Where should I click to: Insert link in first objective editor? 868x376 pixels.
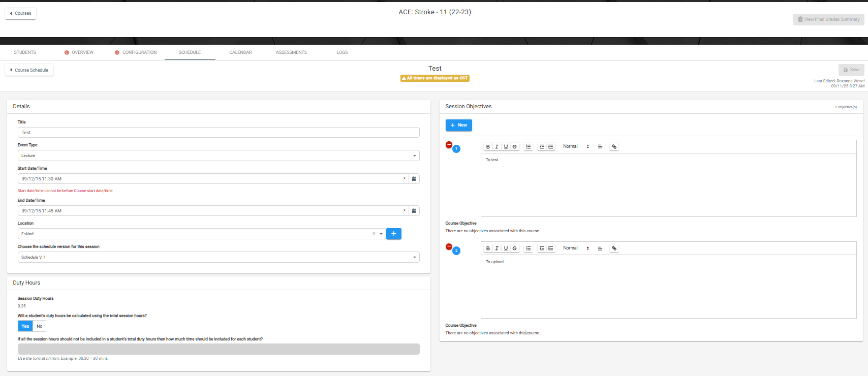click(x=614, y=147)
